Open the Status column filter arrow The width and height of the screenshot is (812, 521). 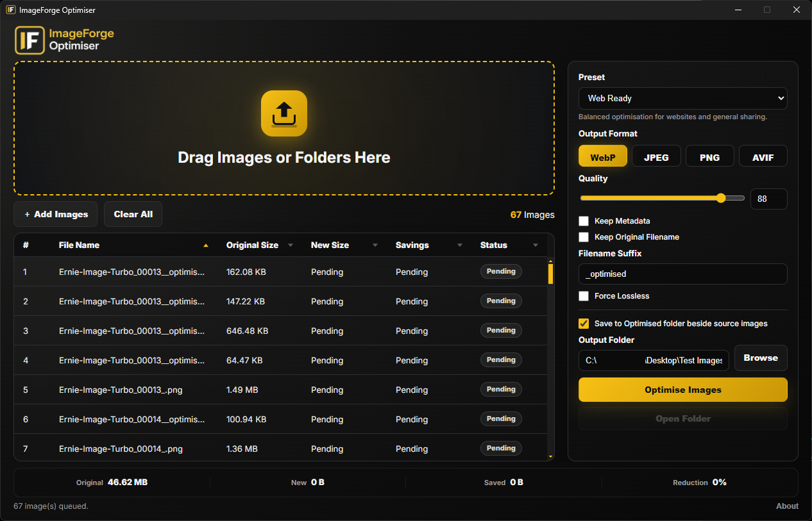click(x=536, y=245)
